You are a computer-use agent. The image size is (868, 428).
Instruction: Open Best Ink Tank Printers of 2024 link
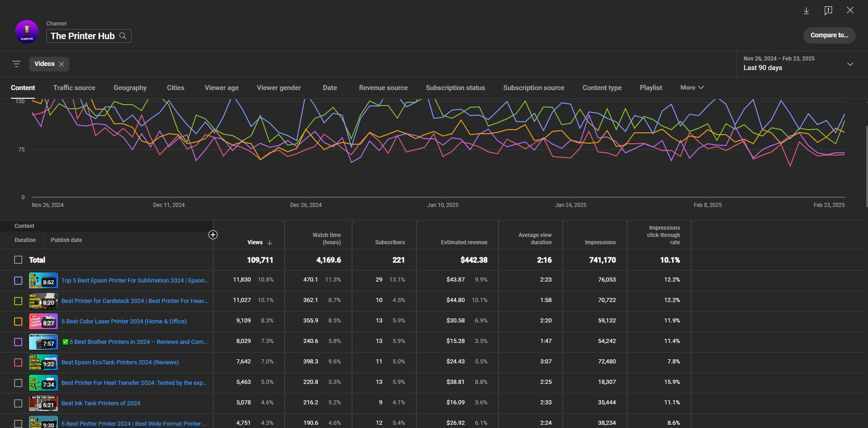101,403
